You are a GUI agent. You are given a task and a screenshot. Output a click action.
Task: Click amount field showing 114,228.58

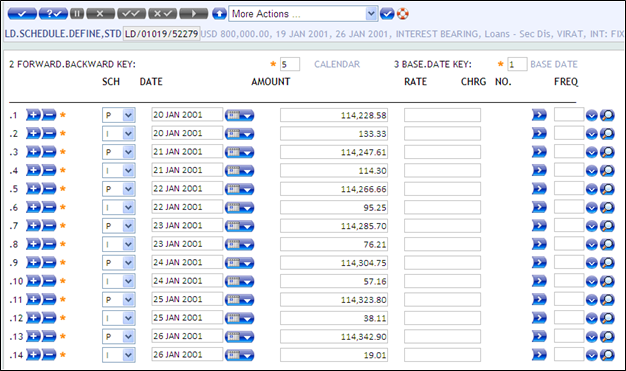coord(334,115)
